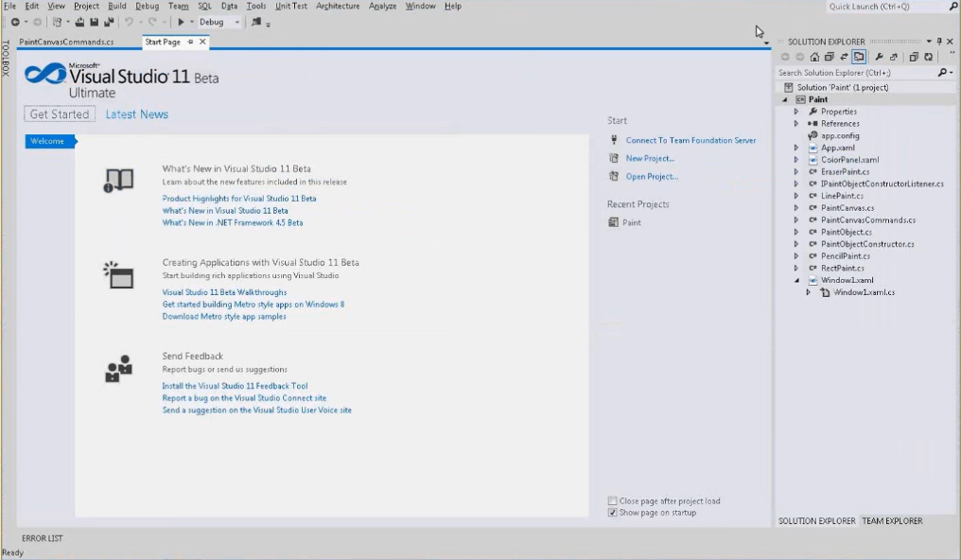This screenshot has height=560, width=961.
Task: Select ColorPanel.xaml in Solution Explorer
Action: pos(849,160)
